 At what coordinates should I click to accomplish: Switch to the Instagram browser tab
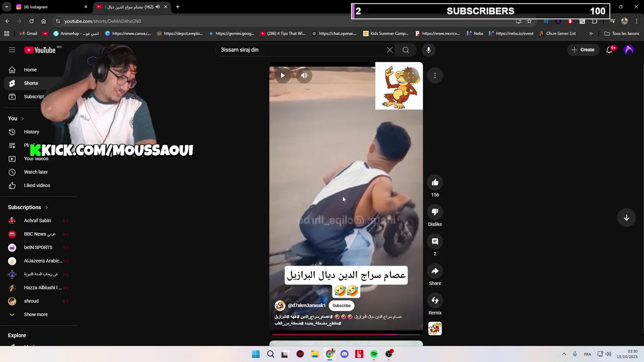click(x=49, y=7)
